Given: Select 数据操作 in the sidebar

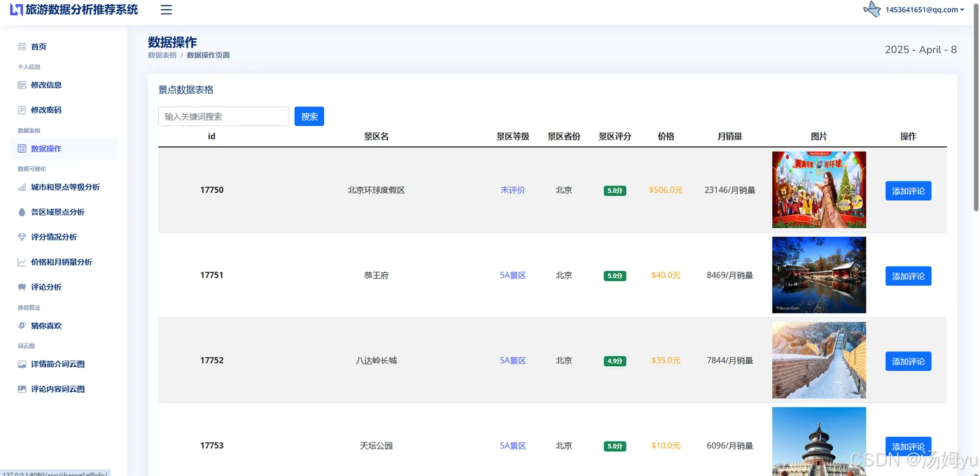Looking at the screenshot, I should tap(46, 148).
